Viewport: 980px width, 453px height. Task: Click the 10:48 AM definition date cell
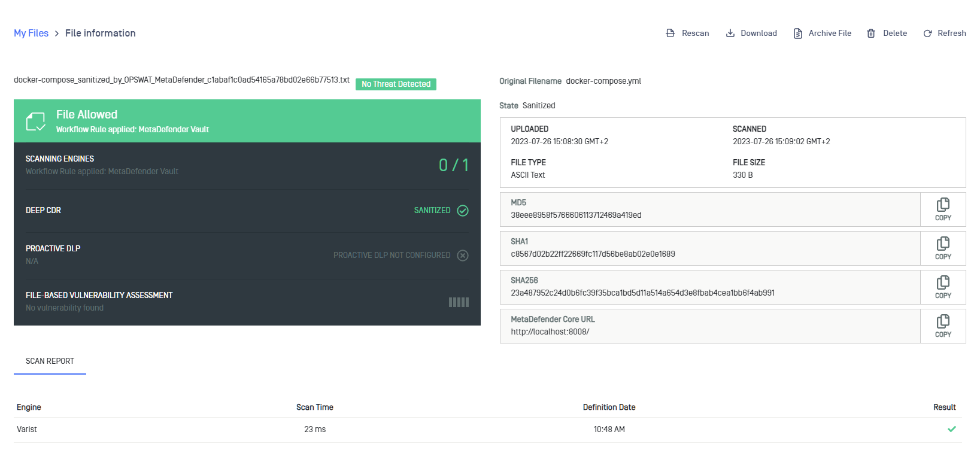click(609, 430)
